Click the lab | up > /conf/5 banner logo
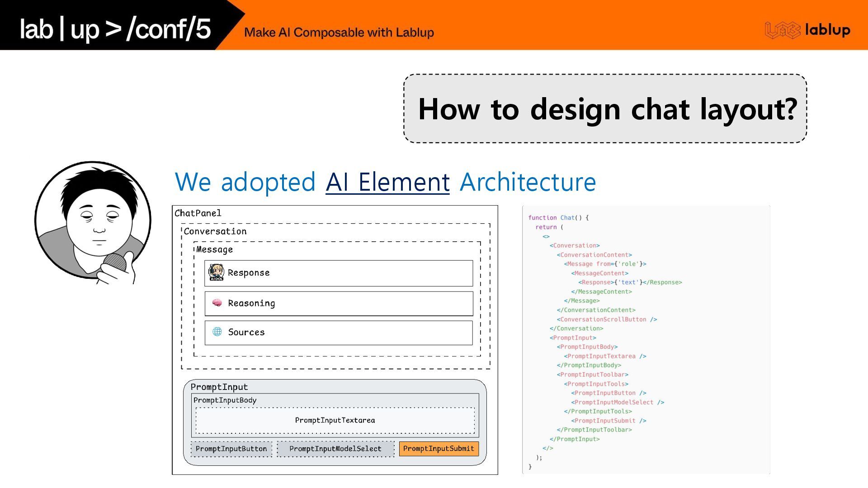The image size is (868, 488). click(115, 29)
